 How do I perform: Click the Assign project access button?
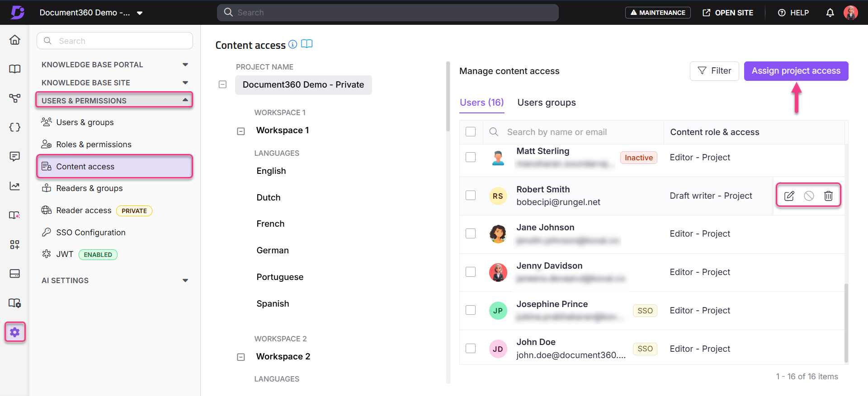796,71
